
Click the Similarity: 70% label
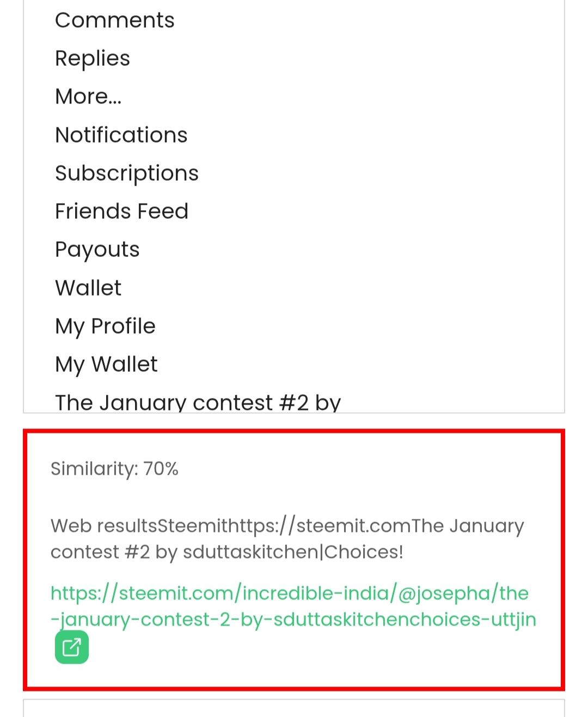(114, 469)
